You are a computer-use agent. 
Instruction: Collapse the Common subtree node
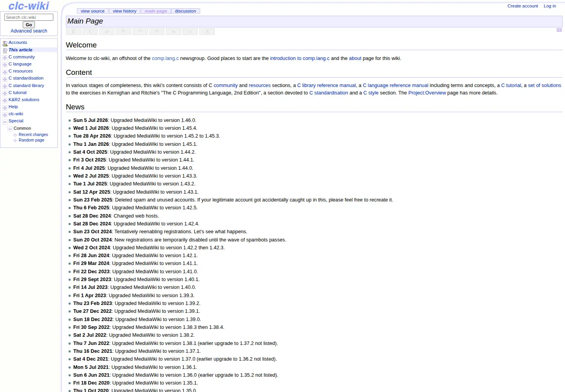coord(10,129)
